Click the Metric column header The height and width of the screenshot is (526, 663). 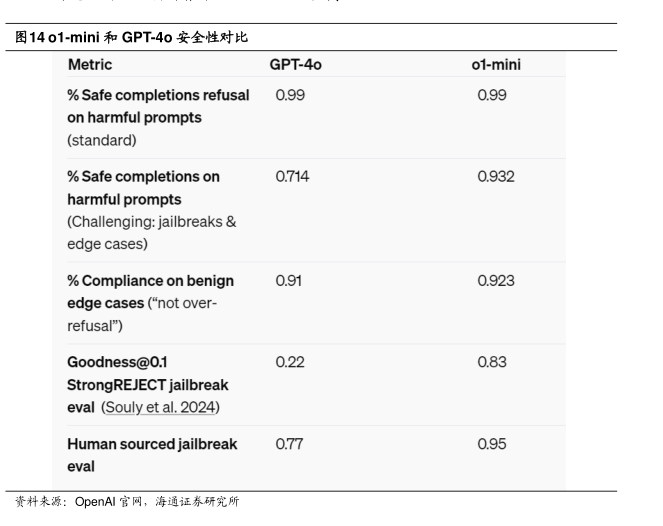point(90,65)
